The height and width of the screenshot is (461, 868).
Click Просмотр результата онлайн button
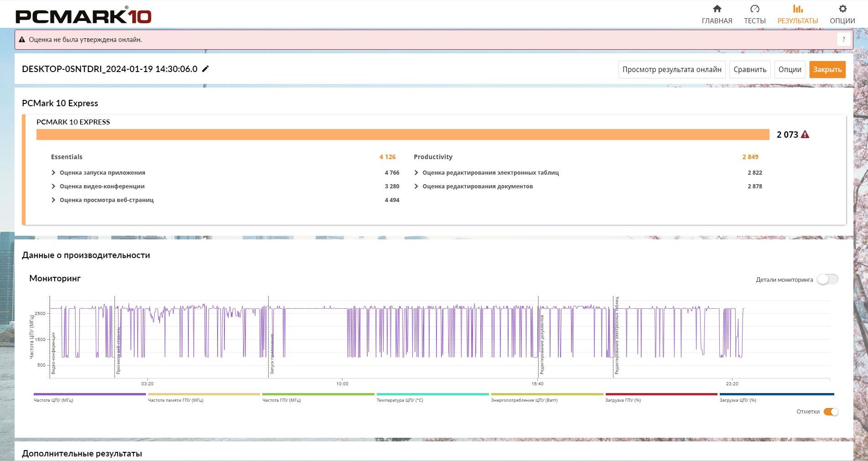(x=672, y=69)
